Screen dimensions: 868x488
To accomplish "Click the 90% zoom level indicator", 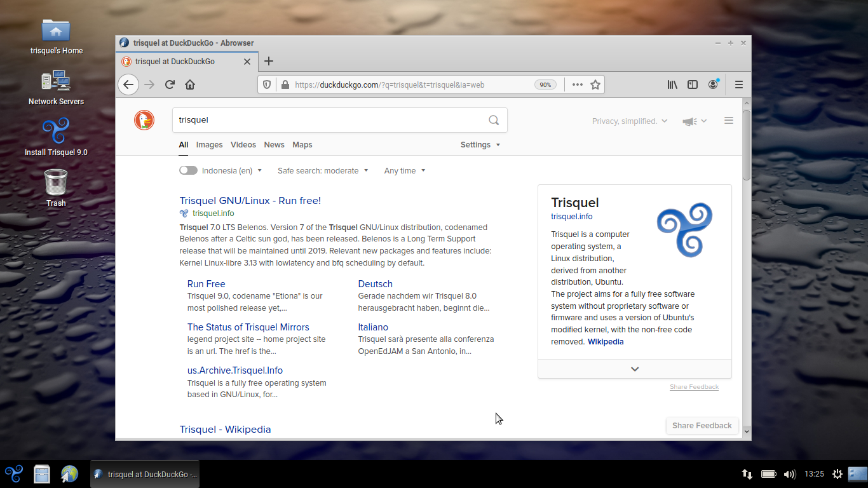I will (545, 85).
